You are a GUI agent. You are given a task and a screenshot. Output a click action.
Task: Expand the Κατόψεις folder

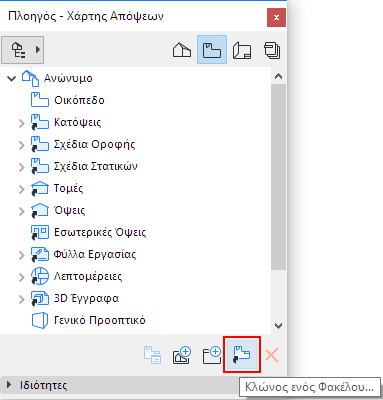(x=22, y=123)
